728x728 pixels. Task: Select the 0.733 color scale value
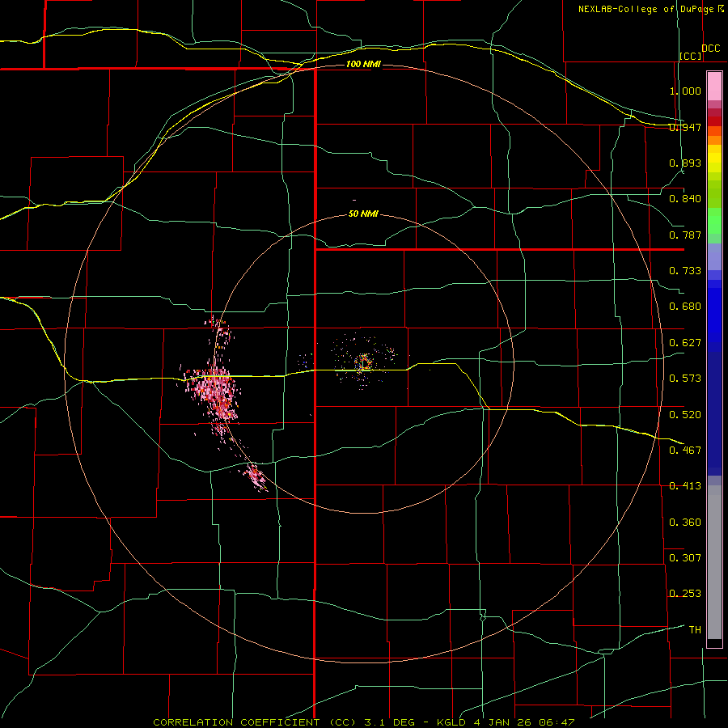click(x=685, y=271)
